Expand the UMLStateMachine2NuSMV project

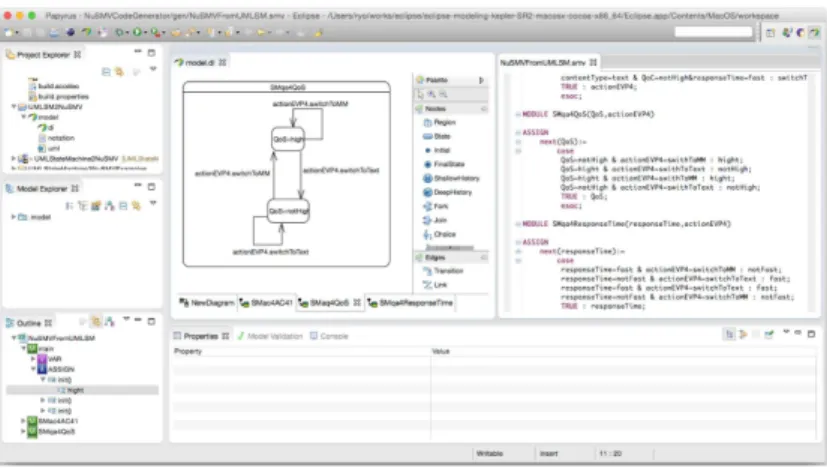coord(14,158)
